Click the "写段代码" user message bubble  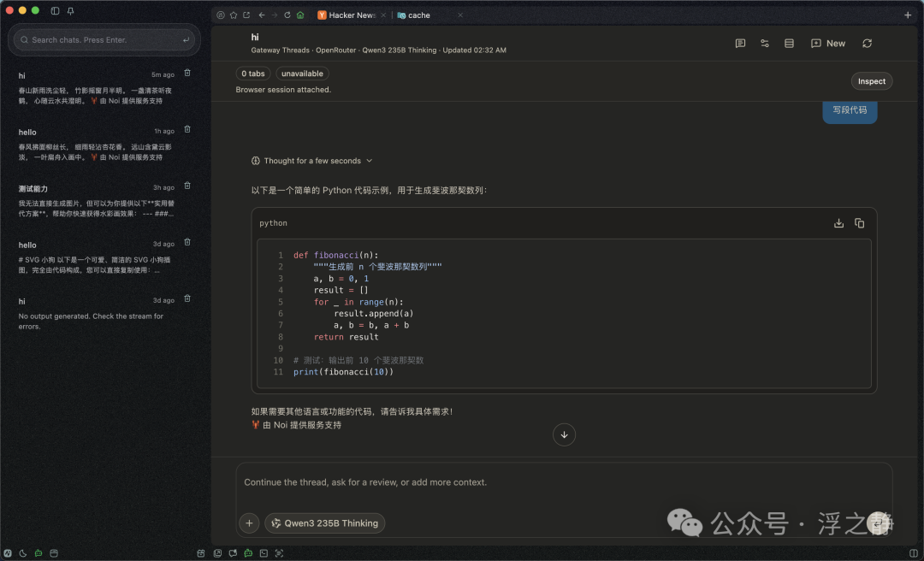click(x=850, y=111)
